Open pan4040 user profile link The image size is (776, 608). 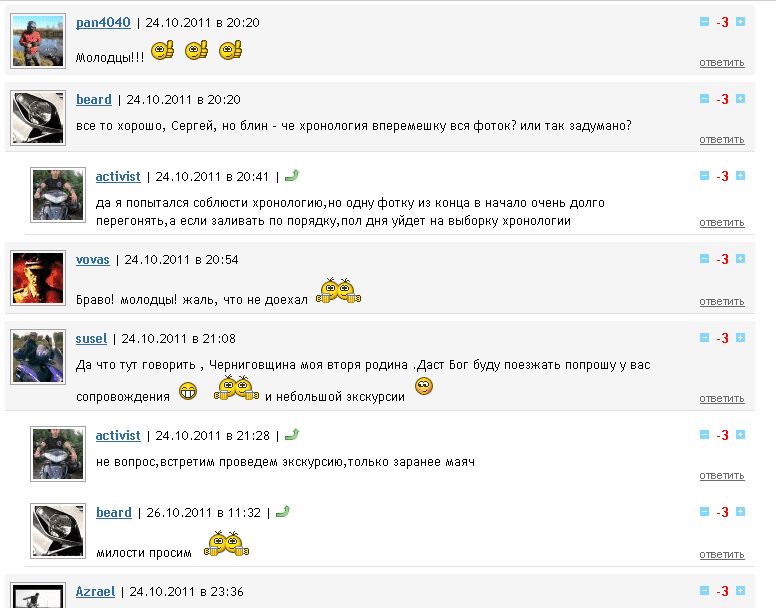tap(103, 23)
